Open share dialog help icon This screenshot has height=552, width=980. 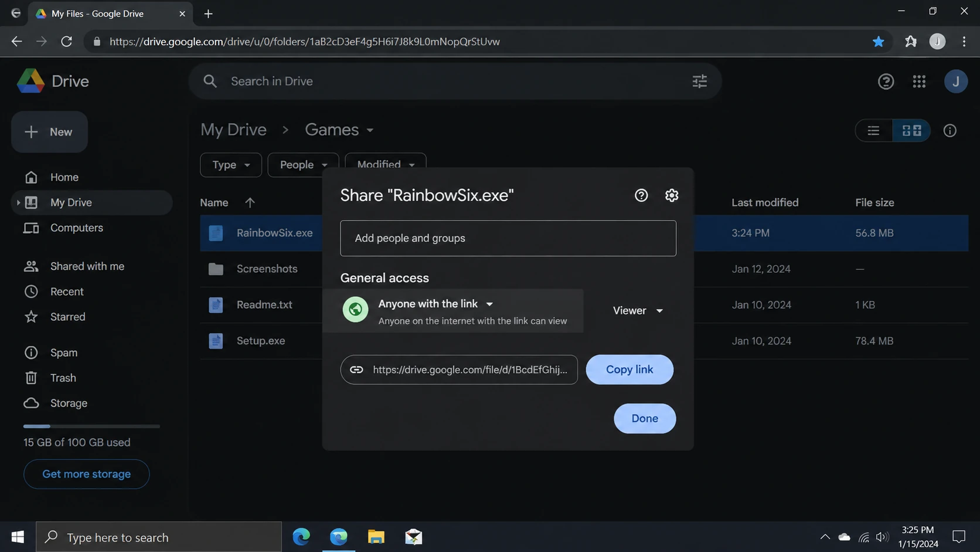641,195
